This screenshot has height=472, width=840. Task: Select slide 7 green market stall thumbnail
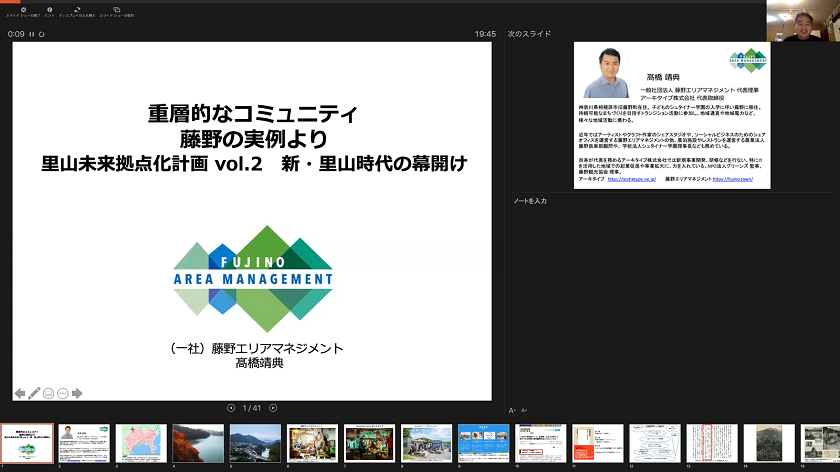[x=370, y=443]
